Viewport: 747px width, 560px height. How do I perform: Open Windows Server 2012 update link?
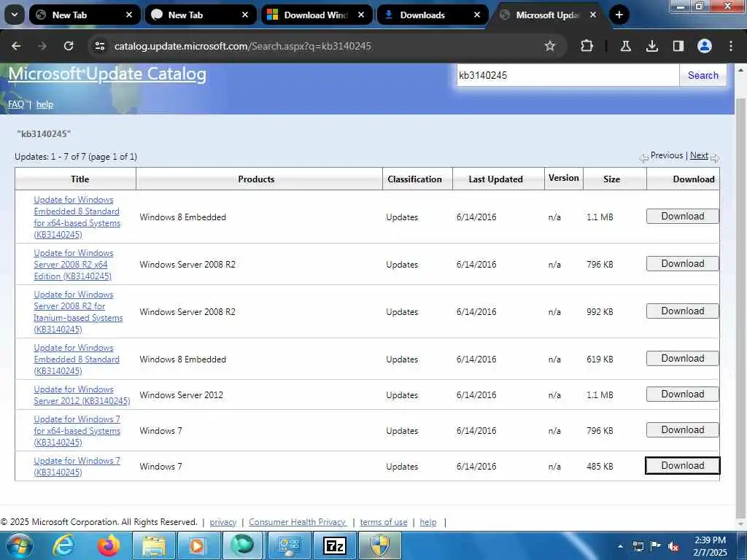click(x=82, y=394)
